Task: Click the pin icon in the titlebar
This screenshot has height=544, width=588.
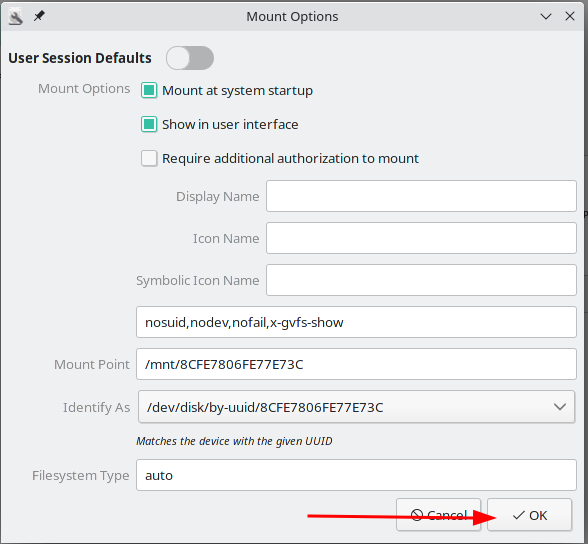Action: point(39,16)
